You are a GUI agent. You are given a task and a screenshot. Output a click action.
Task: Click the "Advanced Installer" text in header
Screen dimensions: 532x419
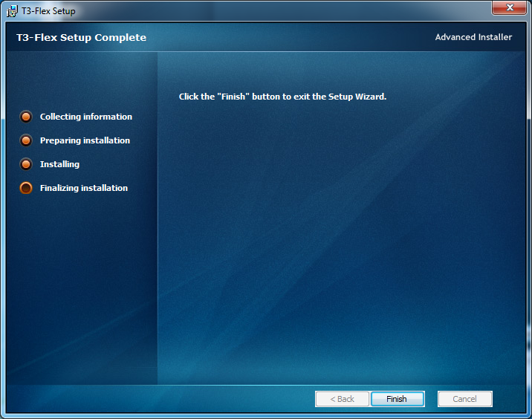pyautogui.click(x=473, y=37)
